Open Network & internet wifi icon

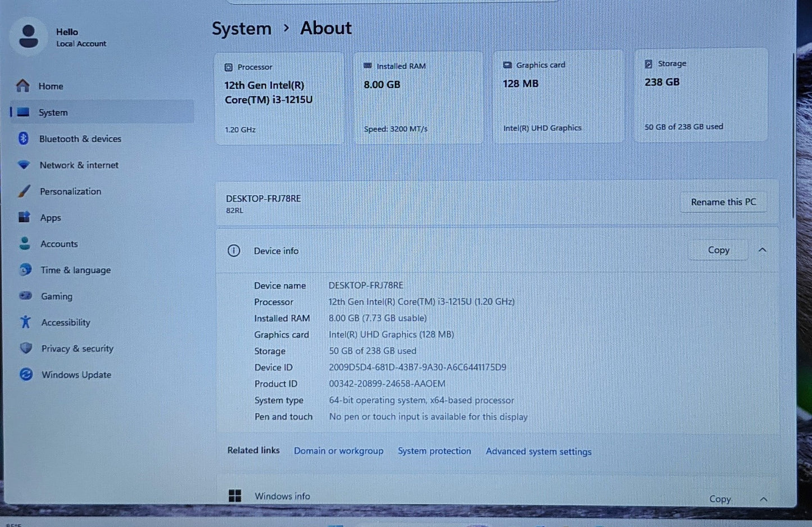(x=24, y=165)
